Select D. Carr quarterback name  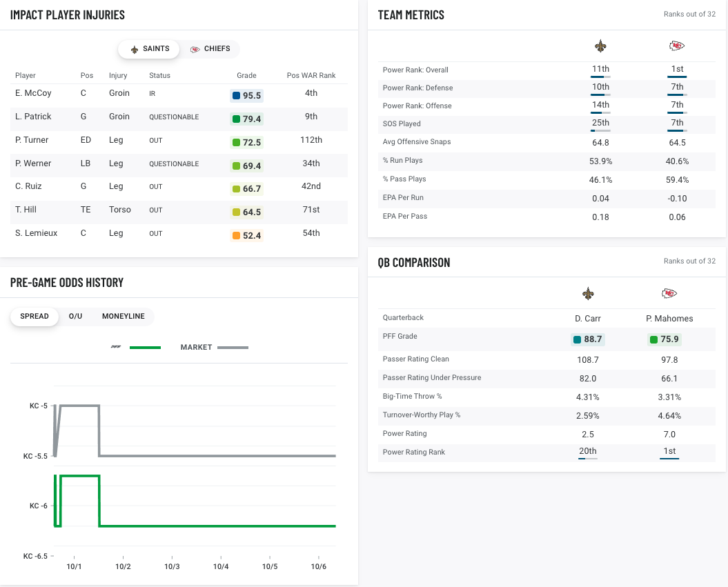coord(588,319)
